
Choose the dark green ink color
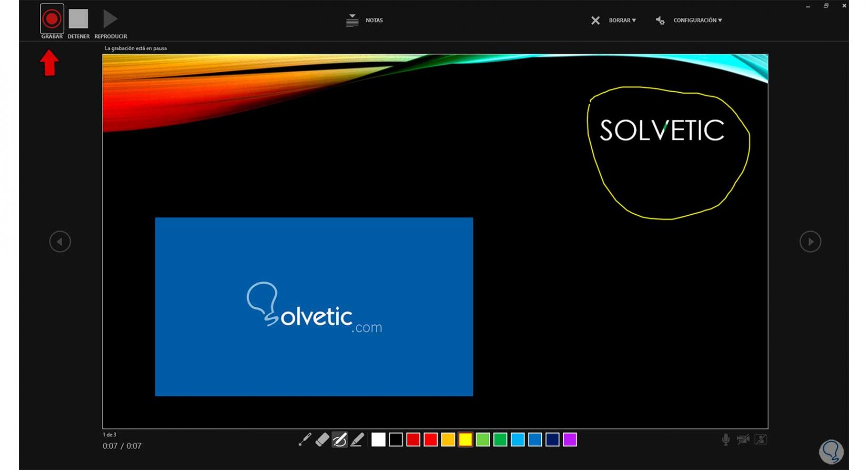click(500, 439)
